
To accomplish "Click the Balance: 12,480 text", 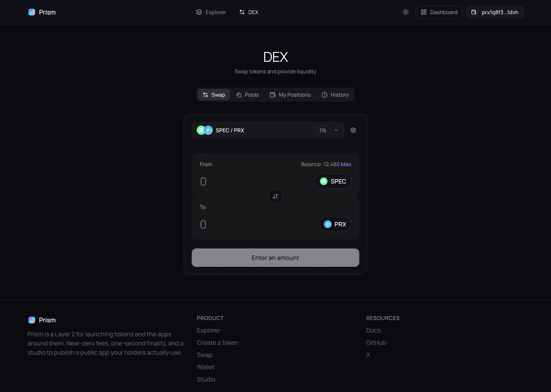I will coord(320,164).
